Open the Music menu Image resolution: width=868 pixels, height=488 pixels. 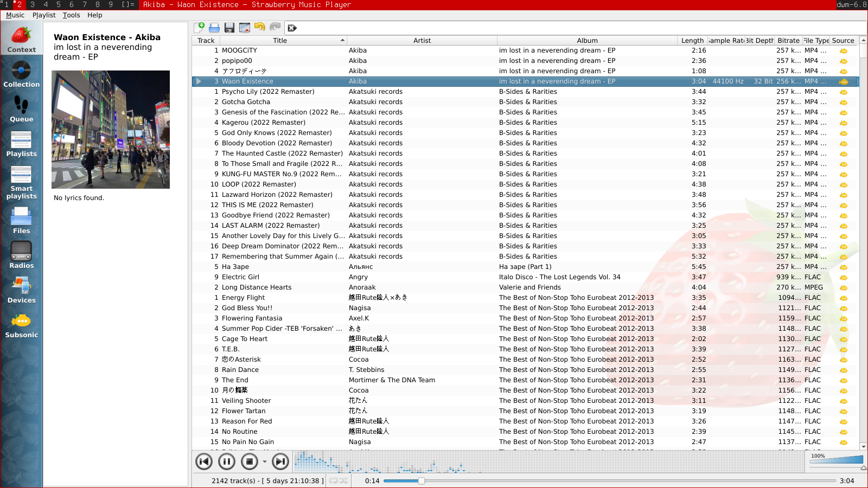15,15
